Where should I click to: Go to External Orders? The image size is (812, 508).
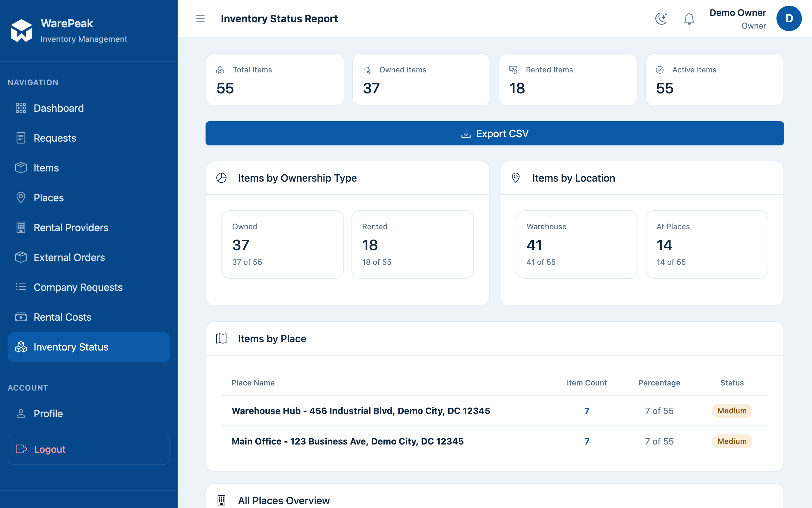tap(88, 257)
